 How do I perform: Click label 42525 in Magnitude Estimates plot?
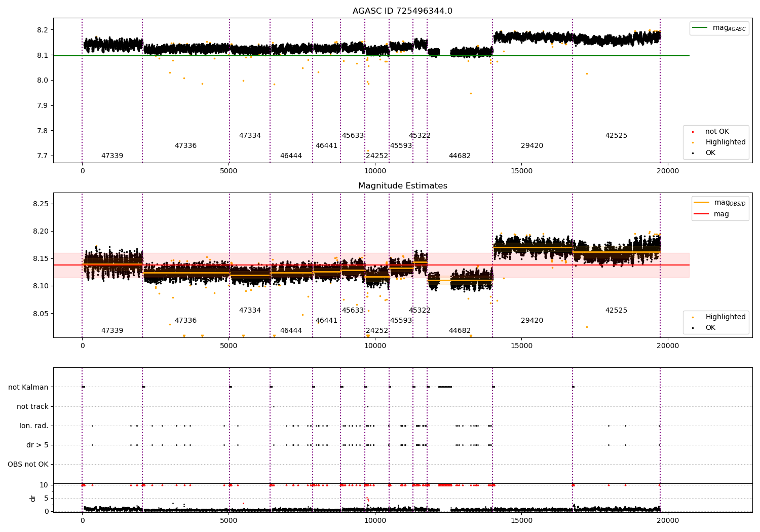(616, 311)
